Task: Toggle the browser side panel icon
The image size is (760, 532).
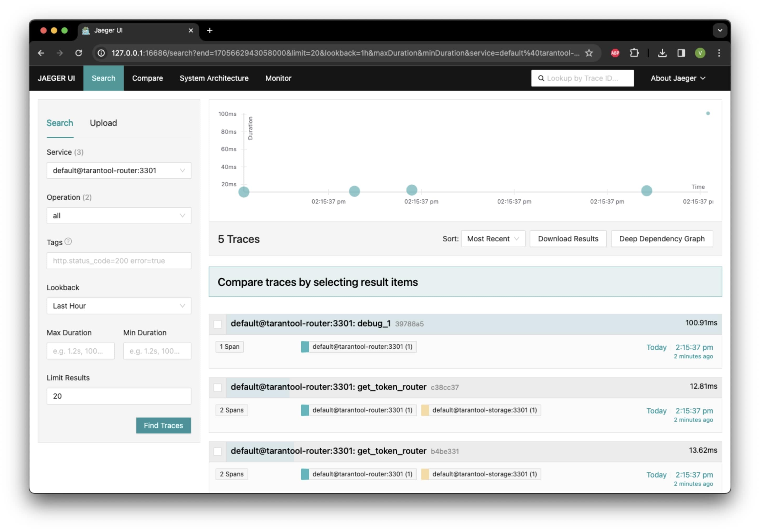Action: pyautogui.click(x=681, y=53)
